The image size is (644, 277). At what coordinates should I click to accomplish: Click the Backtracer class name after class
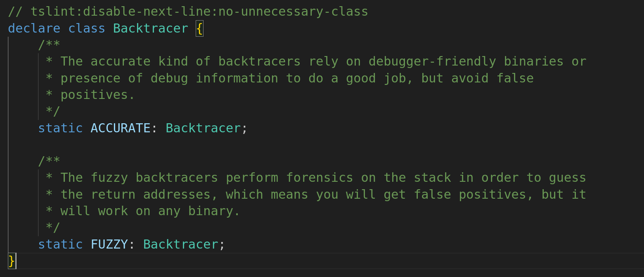click(151, 28)
